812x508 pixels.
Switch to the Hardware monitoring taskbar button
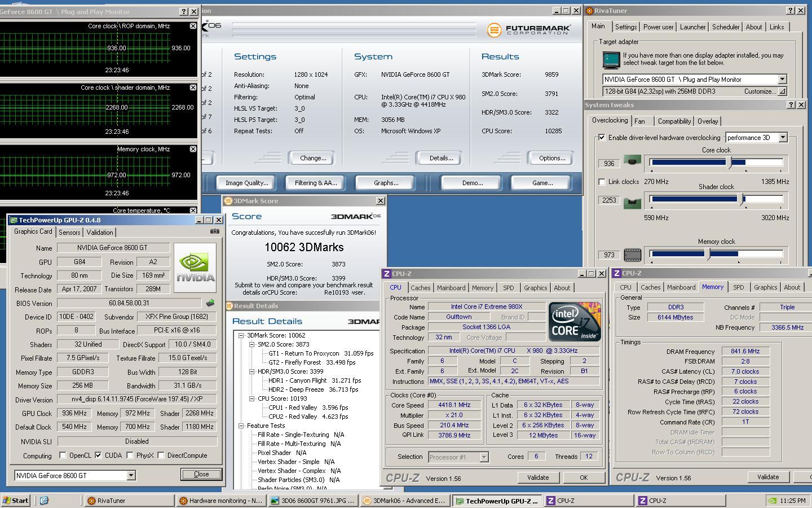(x=221, y=500)
